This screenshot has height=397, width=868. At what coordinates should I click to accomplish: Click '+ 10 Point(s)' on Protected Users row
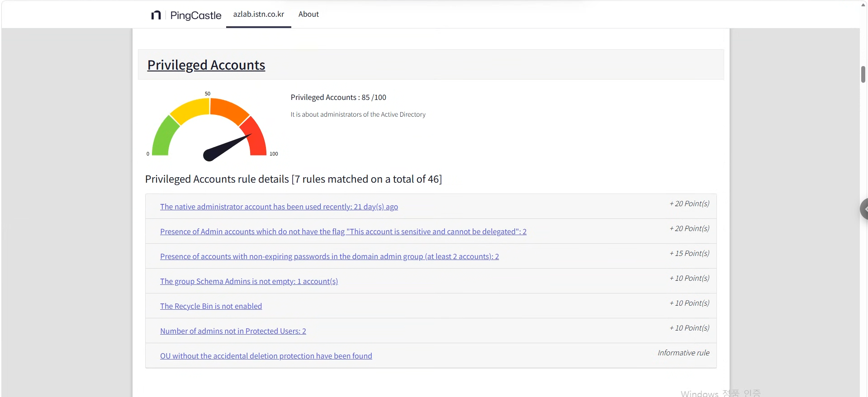click(689, 328)
